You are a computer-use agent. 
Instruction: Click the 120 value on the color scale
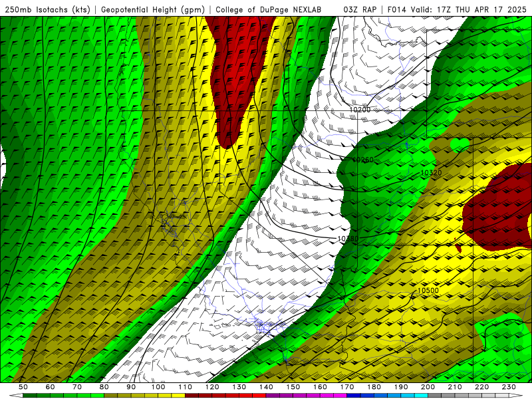212,387
